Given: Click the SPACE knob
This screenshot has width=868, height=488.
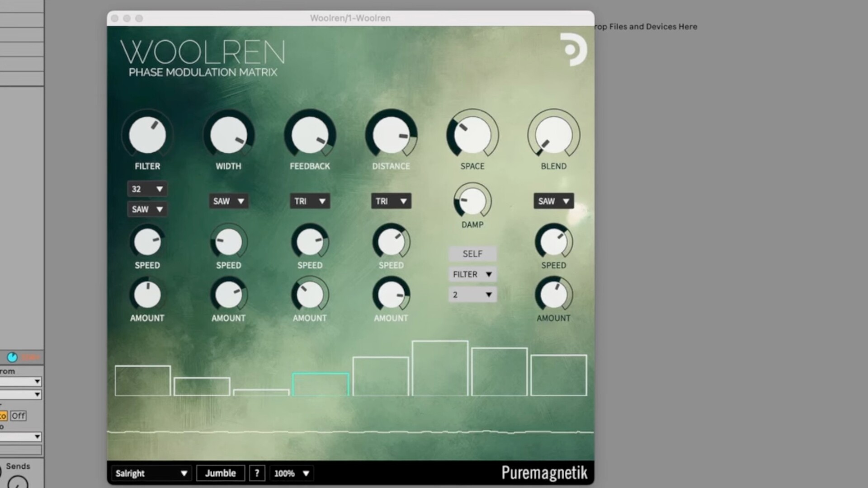Looking at the screenshot, I should pos(472,135).
